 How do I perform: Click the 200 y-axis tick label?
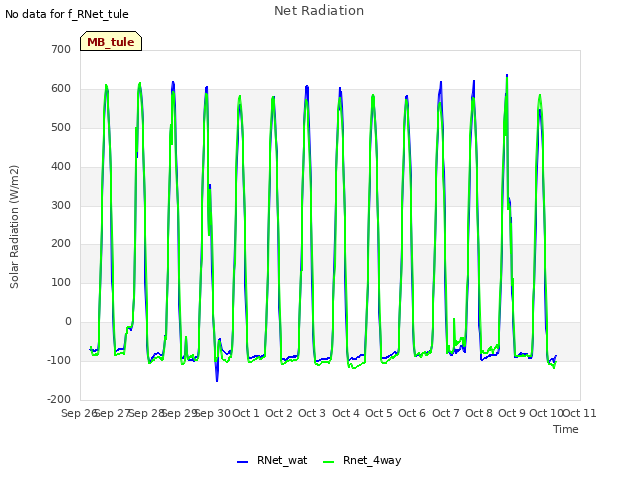pyautogui.click(x=61, y=244)
